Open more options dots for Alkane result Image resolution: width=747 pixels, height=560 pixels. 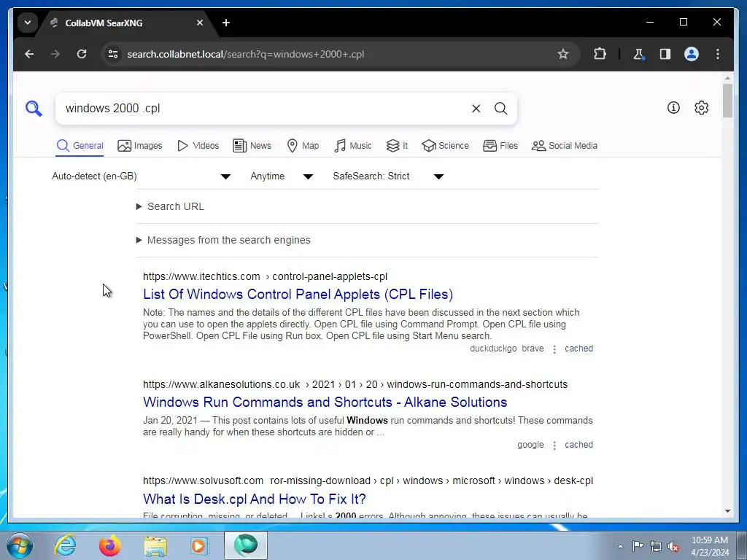(554, 446)
